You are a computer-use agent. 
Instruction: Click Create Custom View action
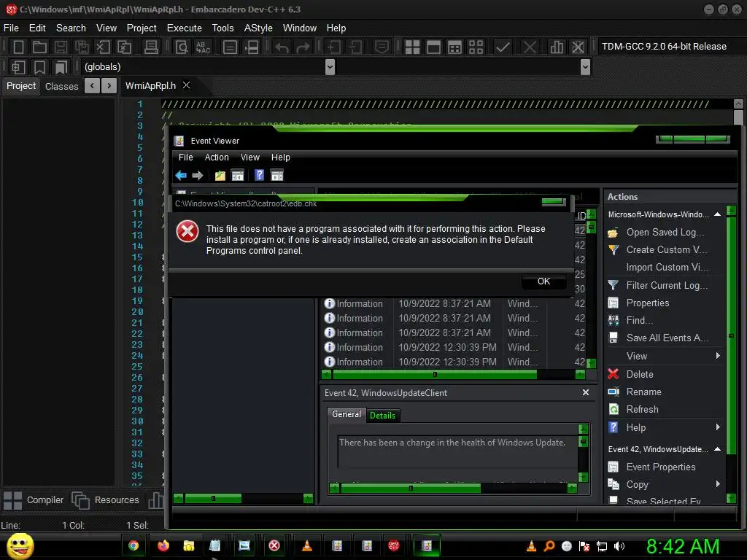[667, 249]
